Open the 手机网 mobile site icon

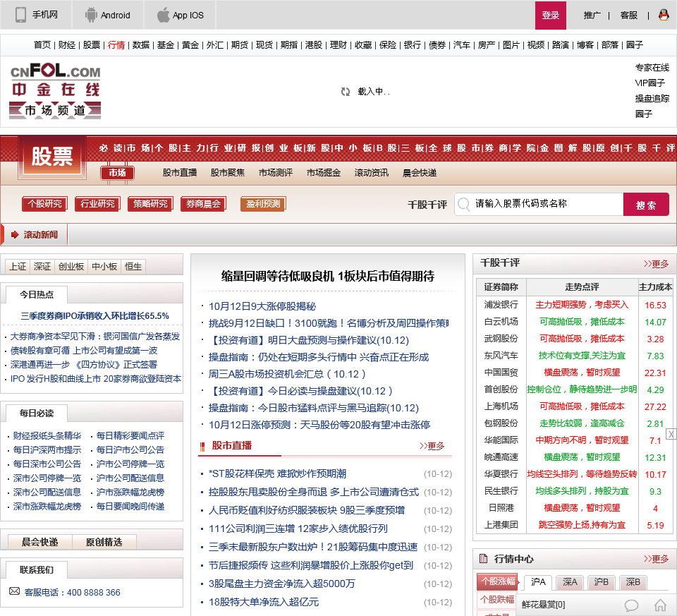[x=20, y=15]
